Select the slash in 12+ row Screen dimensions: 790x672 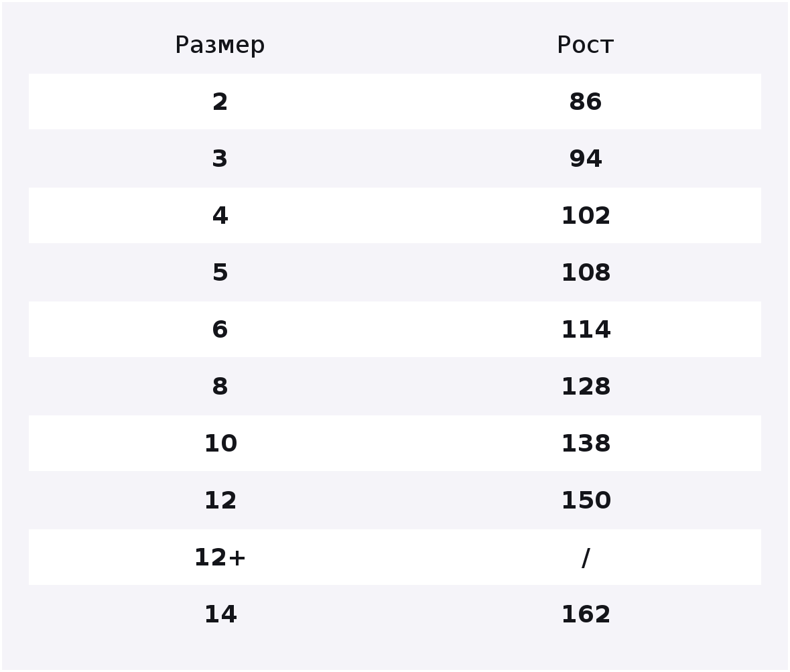586,557
